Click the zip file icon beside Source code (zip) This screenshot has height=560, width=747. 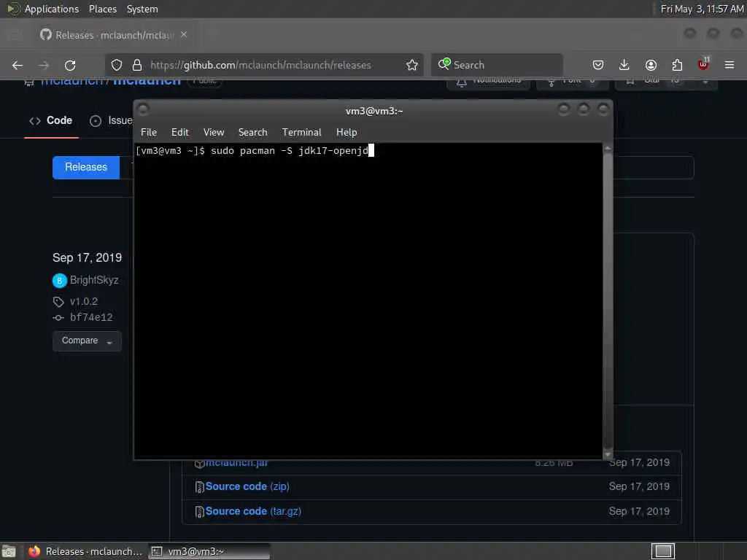tap(200, 486)
